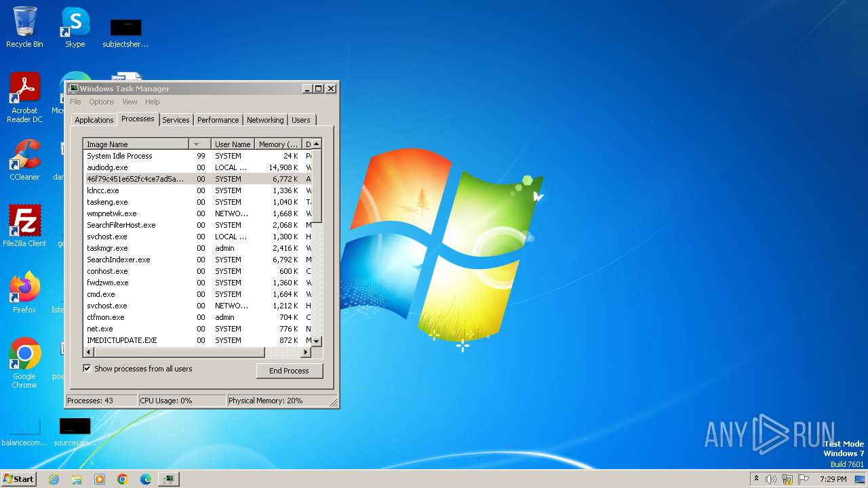This screenshot has width=868, height=488.
Task: Select SearchIndexer.exe process
Action: click(197, 260)
